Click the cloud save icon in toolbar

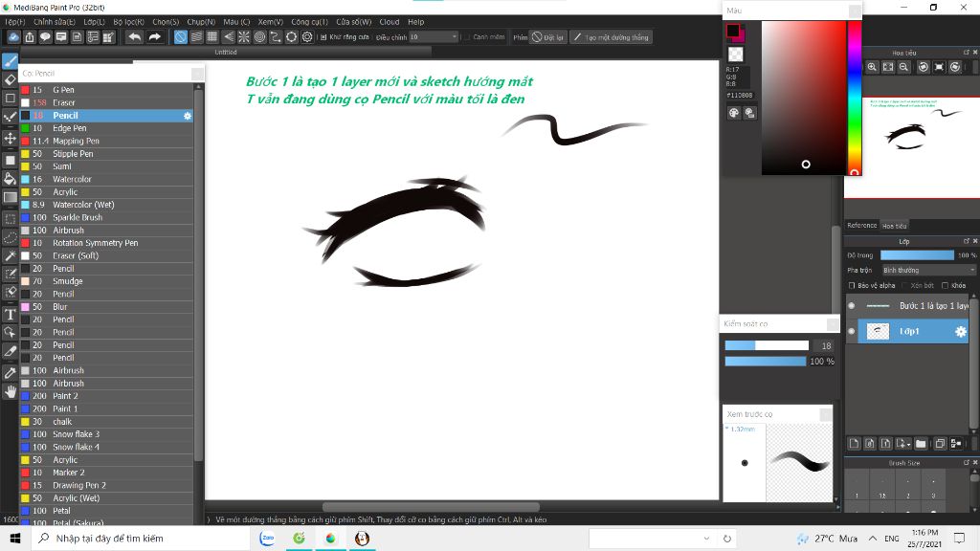click(x=13, y=37)
